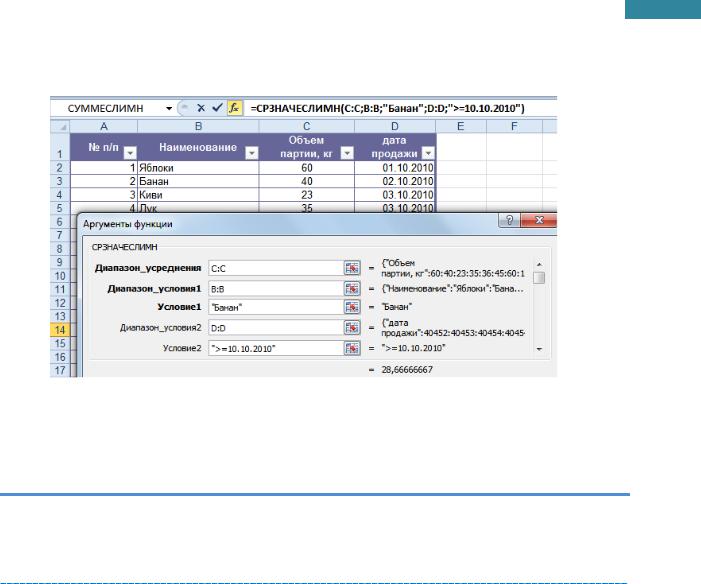Select column C header
Screen dimensions: 701x584
pos(307,127)
